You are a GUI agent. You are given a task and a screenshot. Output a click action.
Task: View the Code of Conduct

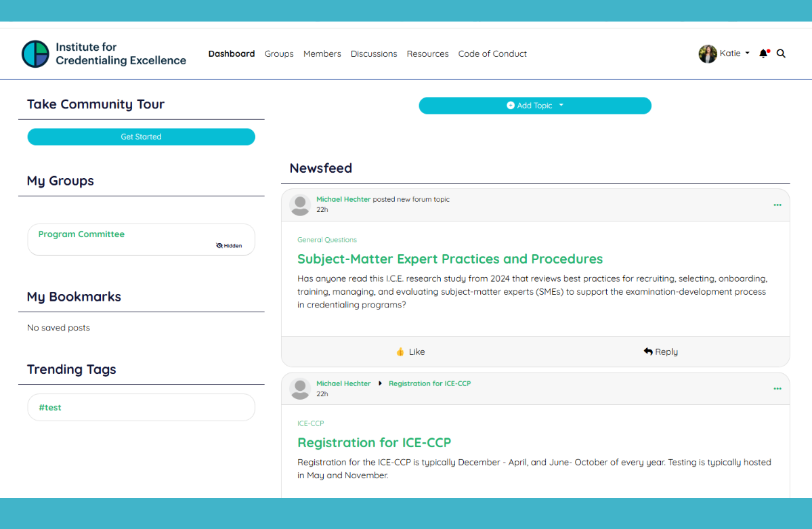(492, 54)
